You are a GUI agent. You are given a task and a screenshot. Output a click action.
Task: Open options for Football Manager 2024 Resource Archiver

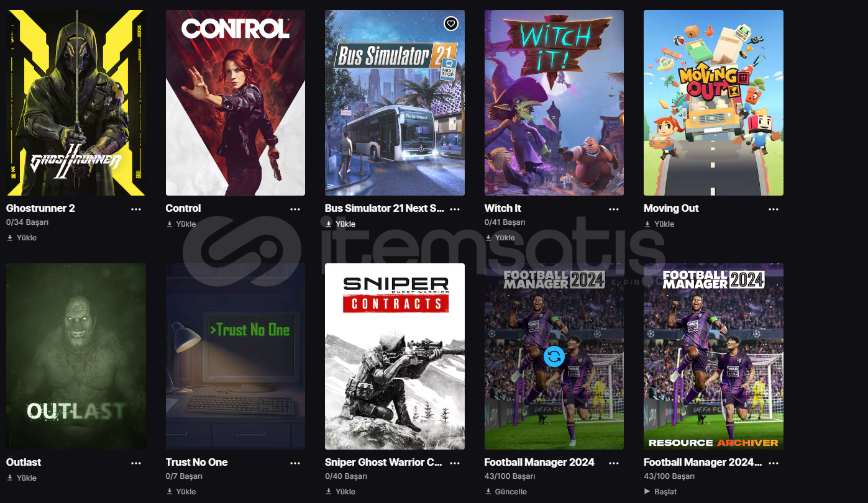click(x=774, y=463)
